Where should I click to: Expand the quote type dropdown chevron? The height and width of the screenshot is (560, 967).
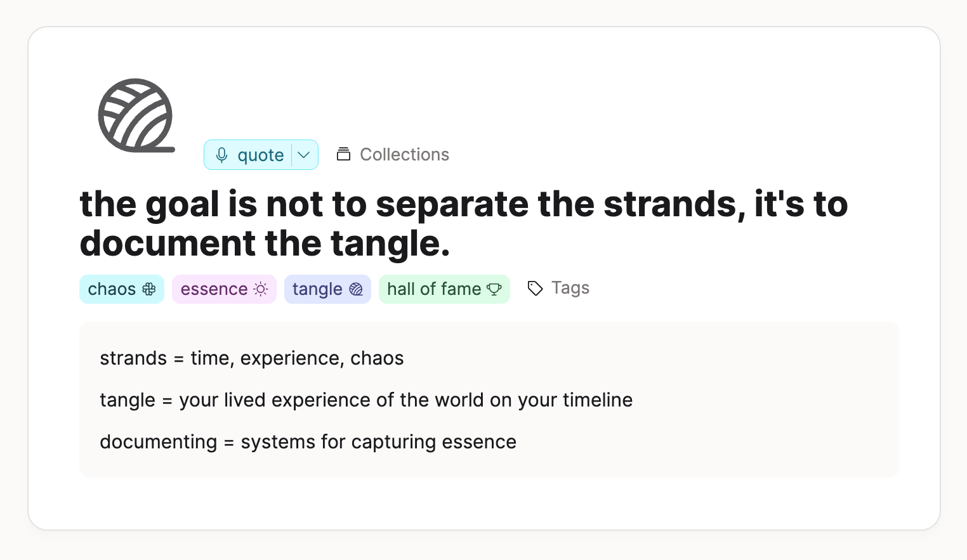tap(304, 155)
